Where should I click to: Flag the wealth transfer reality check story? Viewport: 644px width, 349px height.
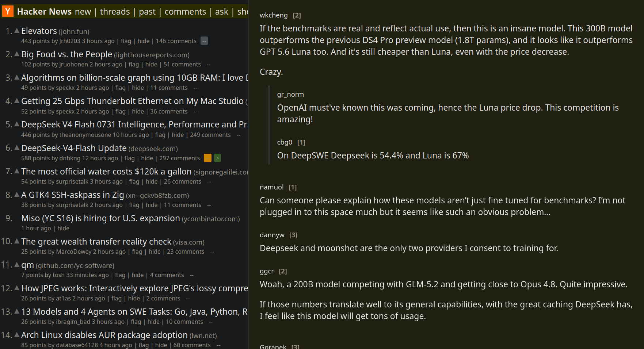pos(137,252)
